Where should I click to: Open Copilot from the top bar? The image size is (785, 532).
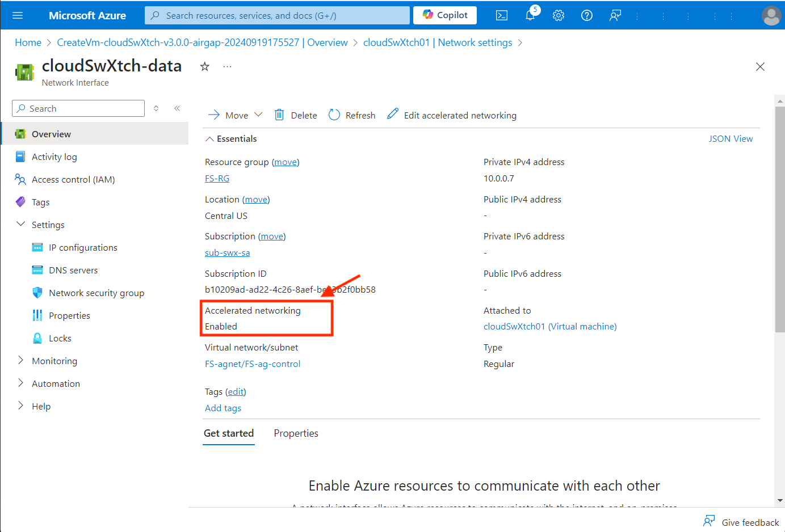pyautogui.click(x=444, y=15)
